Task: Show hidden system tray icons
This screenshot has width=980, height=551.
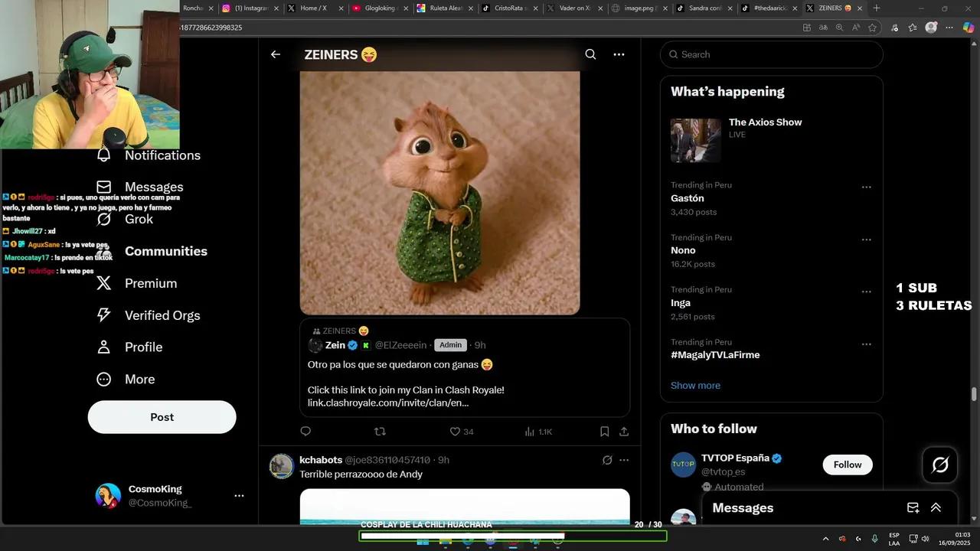Action: pos(825,539)
